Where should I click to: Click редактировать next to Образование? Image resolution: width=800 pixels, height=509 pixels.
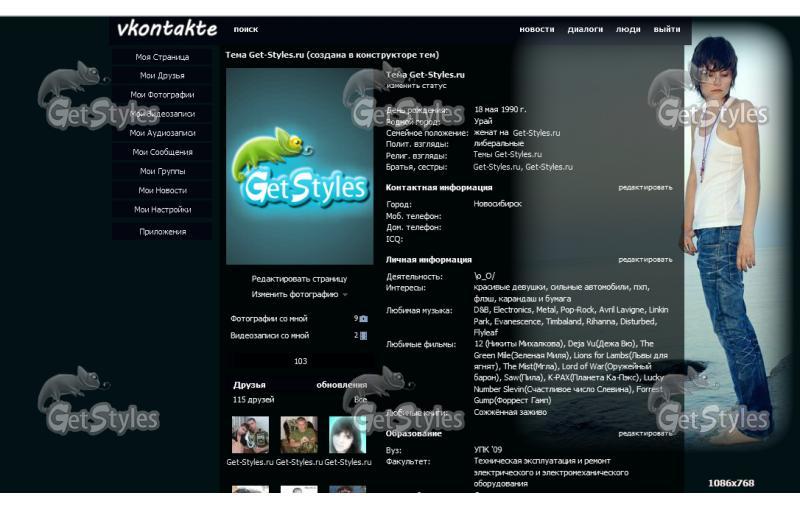coord(645,434)
